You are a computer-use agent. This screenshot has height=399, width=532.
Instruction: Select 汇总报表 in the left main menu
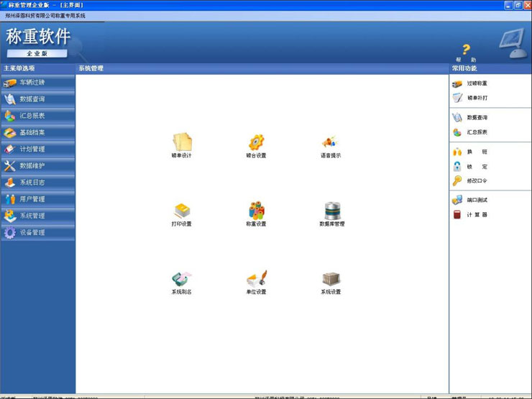37,116
